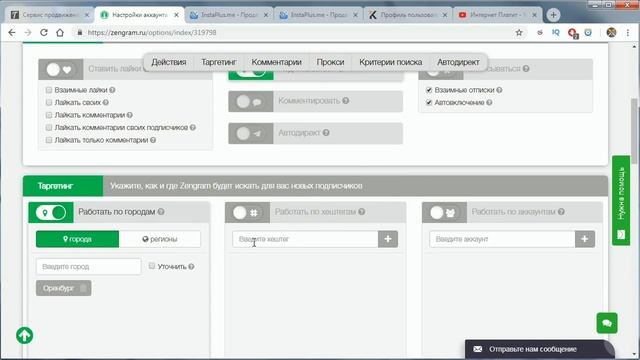Click help icon next to Автодирект
Viewport: 640px width, 360px height.
click(326, 133)
